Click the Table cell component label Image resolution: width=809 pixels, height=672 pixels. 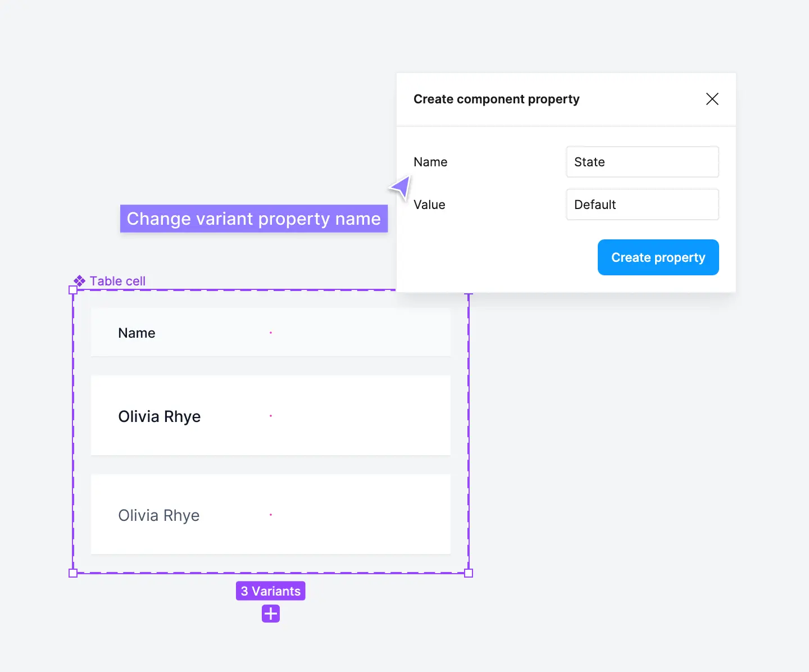[x=117, y=281]
